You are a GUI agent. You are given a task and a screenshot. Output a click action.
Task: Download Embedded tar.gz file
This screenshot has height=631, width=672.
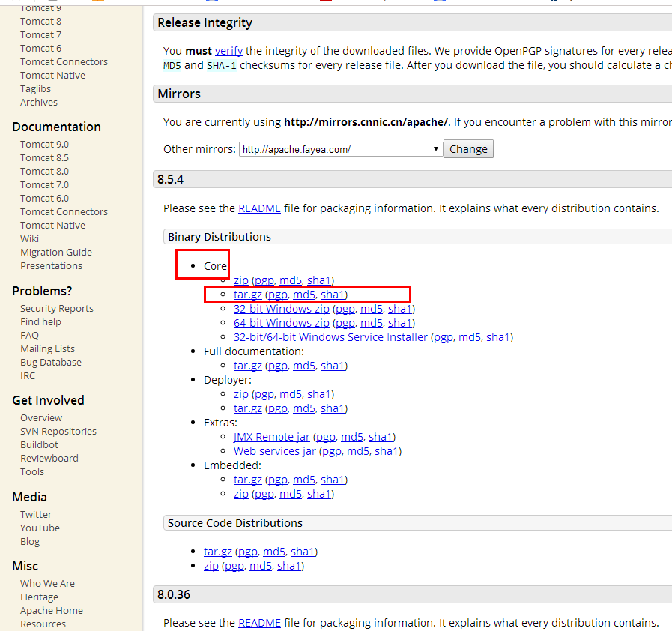point(248,480)
